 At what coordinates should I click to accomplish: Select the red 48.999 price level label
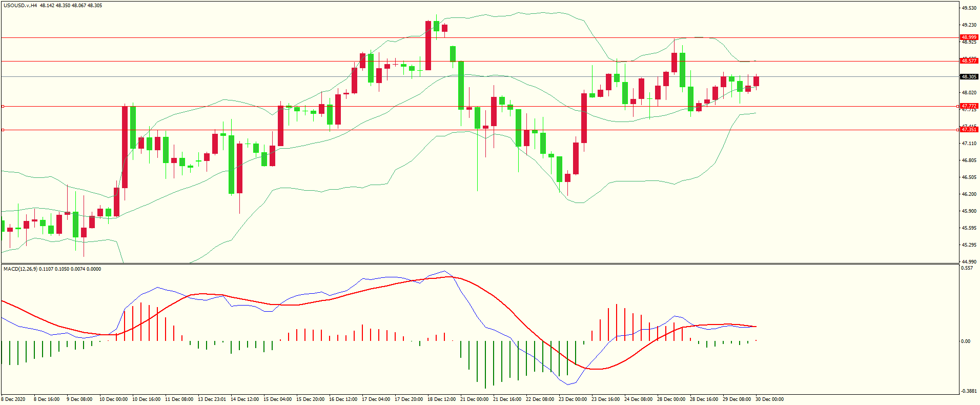tap(969, 37)
